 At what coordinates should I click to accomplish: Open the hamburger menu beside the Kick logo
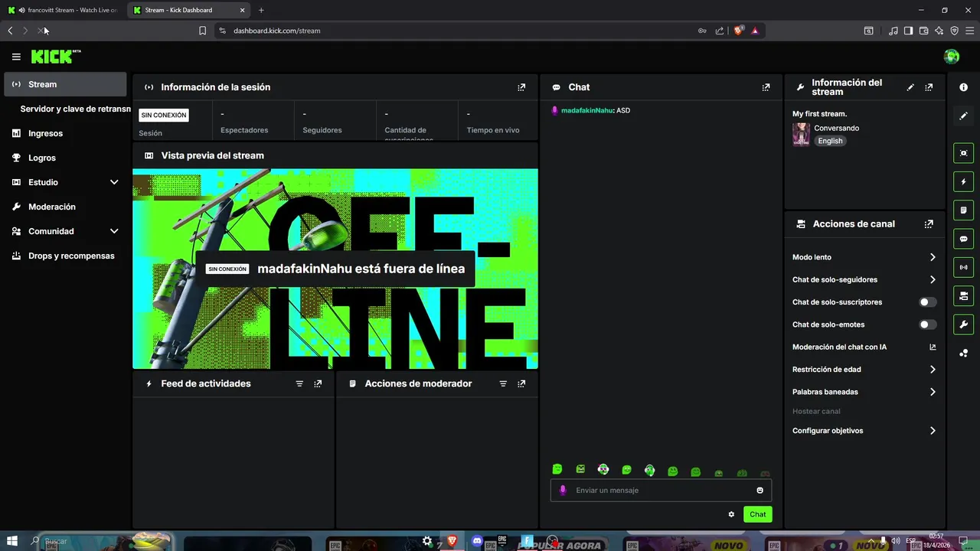(16, 57)
